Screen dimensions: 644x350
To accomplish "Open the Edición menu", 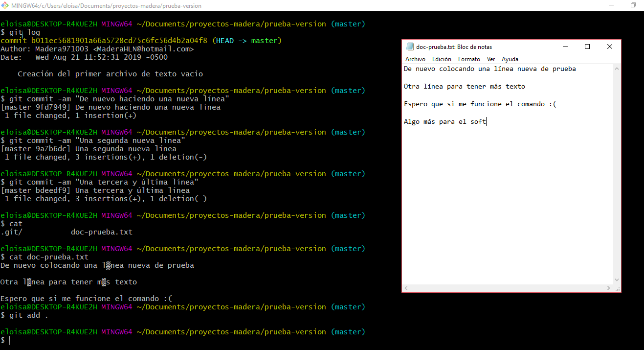I will tap(442, 59).
